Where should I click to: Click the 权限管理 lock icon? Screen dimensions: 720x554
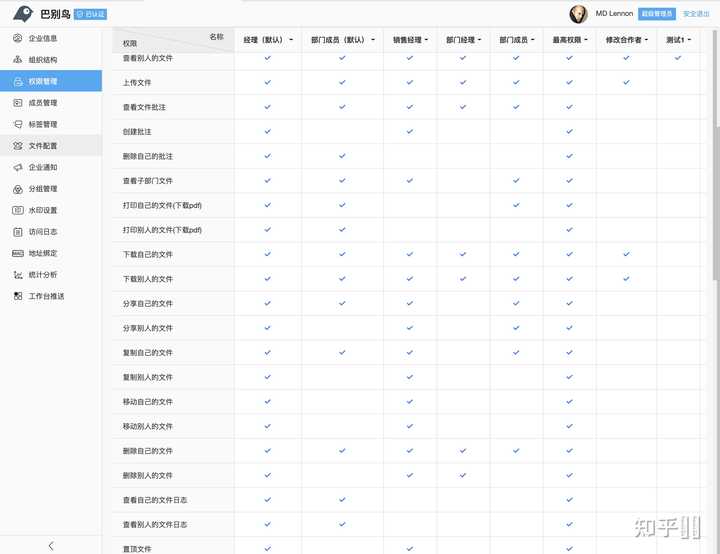point(17,81)
